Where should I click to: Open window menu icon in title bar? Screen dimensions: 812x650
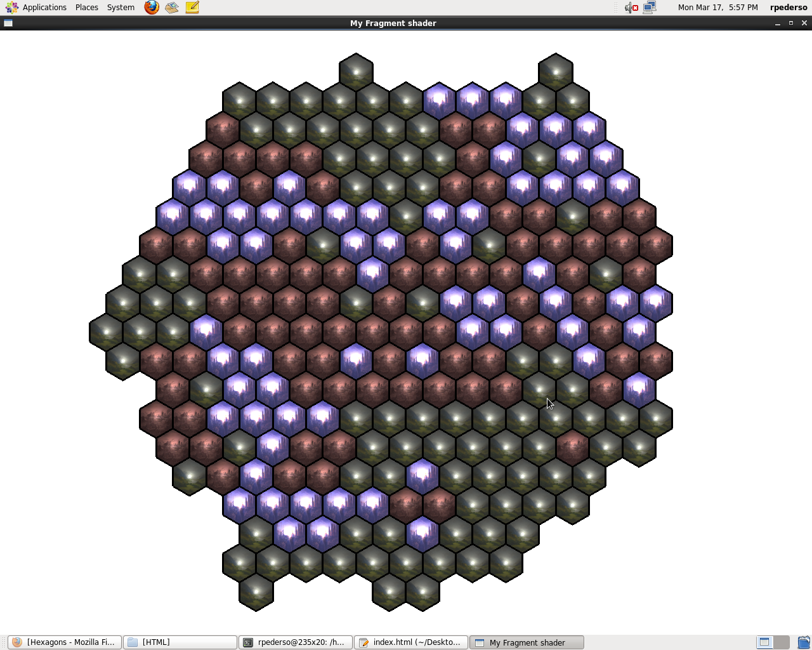(x=8, y=23)
